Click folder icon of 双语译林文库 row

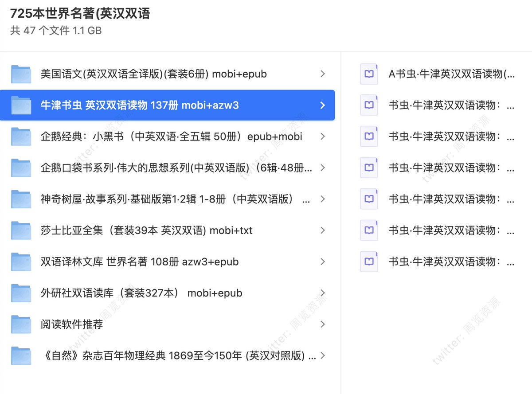[21, 262]
